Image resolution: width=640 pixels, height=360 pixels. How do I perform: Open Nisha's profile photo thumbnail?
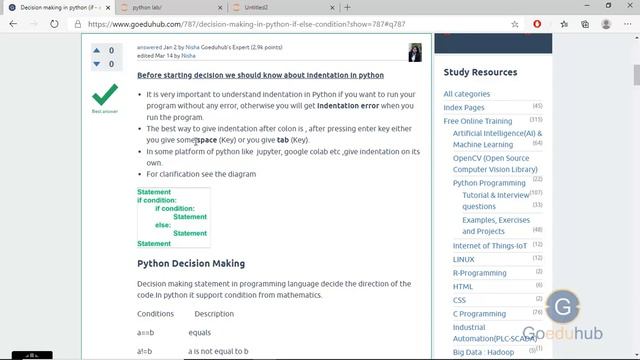pyautogui.click(x=415, y=52)
